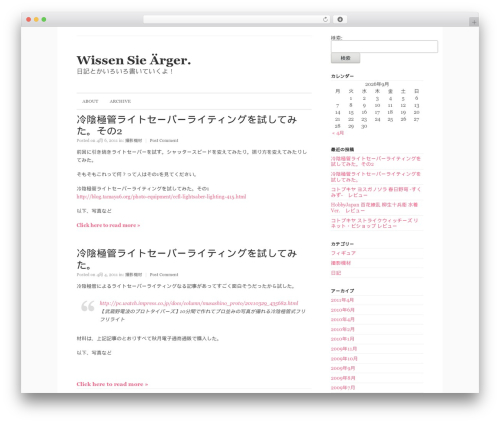
Task: Open recent post HobbyJapan 百花繚乱 レビュー
Action: tap(374, 208)
